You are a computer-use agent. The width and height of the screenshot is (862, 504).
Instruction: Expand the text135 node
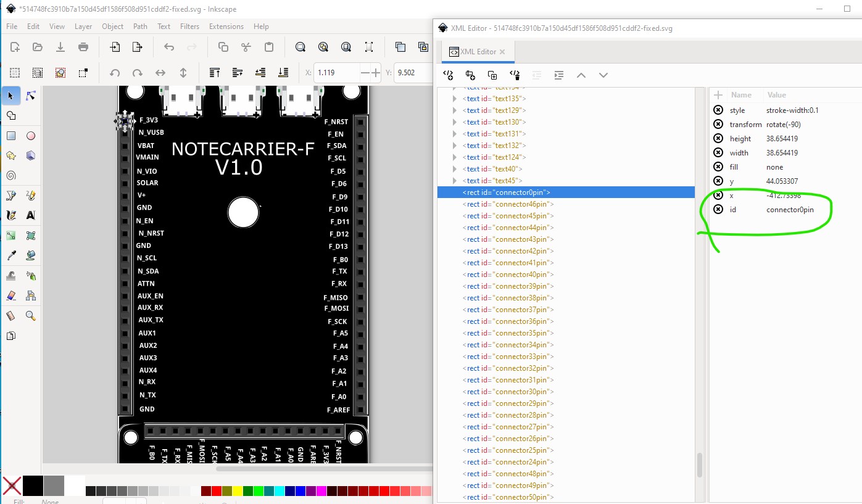455,99
